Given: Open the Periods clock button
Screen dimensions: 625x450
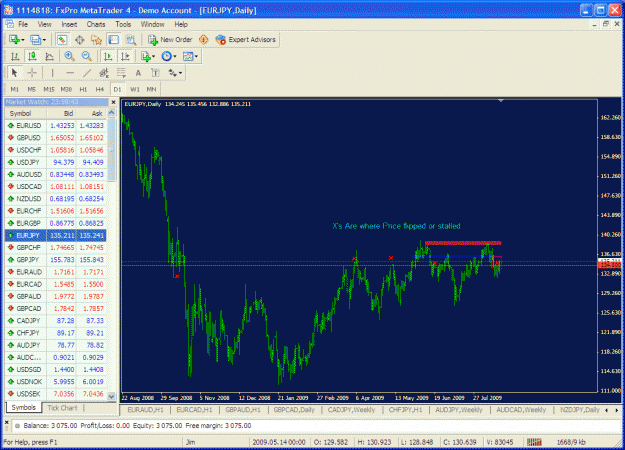Looking at the screenshot, I should tap(167, 56).
